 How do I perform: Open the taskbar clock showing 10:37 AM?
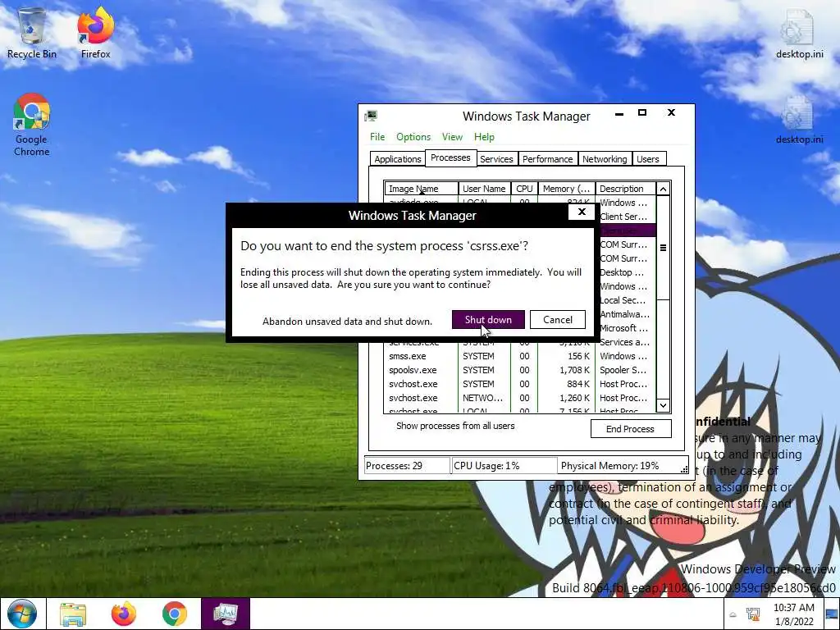(x=794, y=614)
